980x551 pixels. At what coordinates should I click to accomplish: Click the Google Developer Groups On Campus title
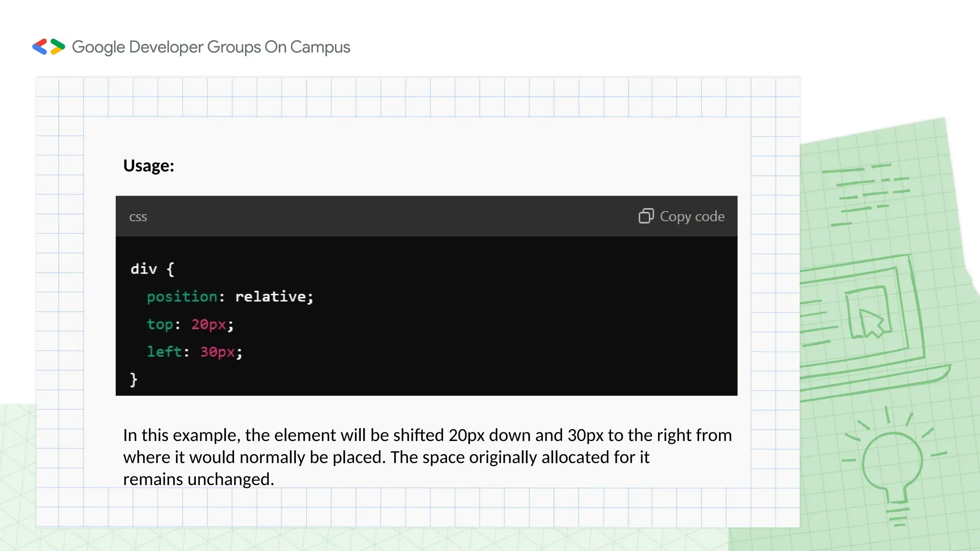(211, 47)
